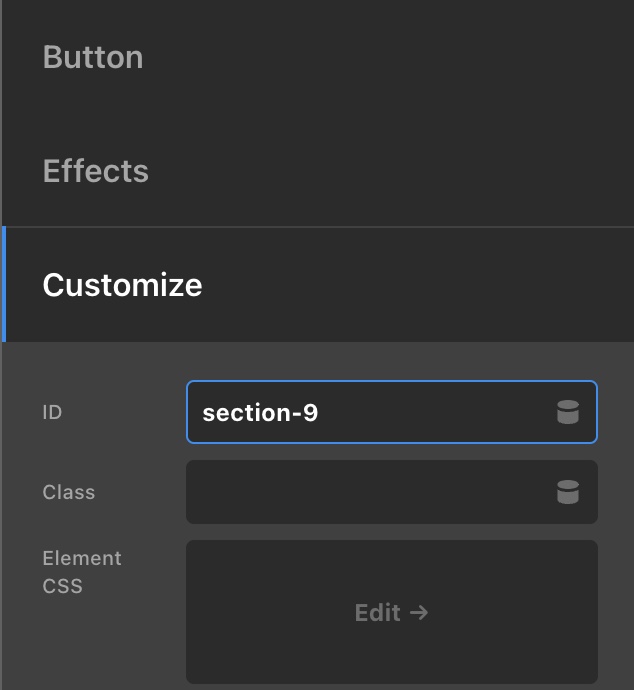This screenshot has height=690, width=634.
Task: Click the word Edit in CSS box
Action: [377, 612]
